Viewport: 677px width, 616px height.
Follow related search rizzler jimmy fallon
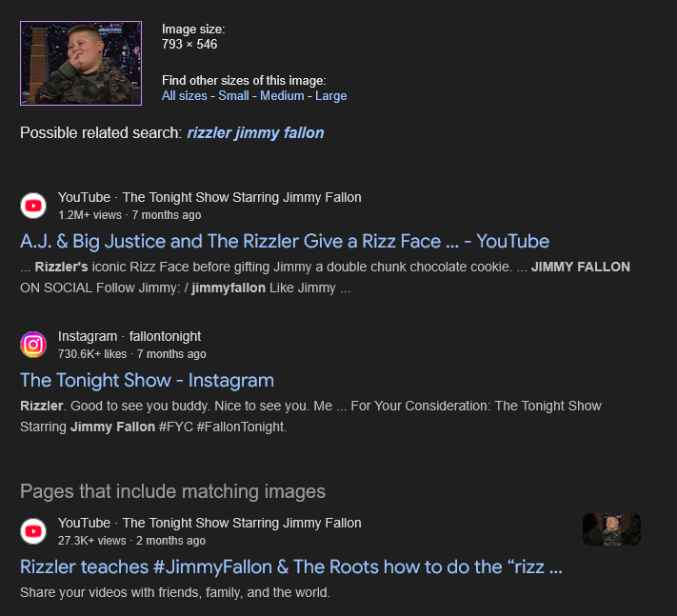[x=255, y=133]
